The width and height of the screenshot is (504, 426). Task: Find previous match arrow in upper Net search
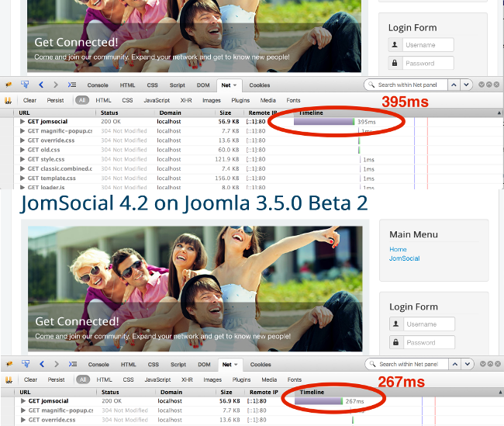454,85
